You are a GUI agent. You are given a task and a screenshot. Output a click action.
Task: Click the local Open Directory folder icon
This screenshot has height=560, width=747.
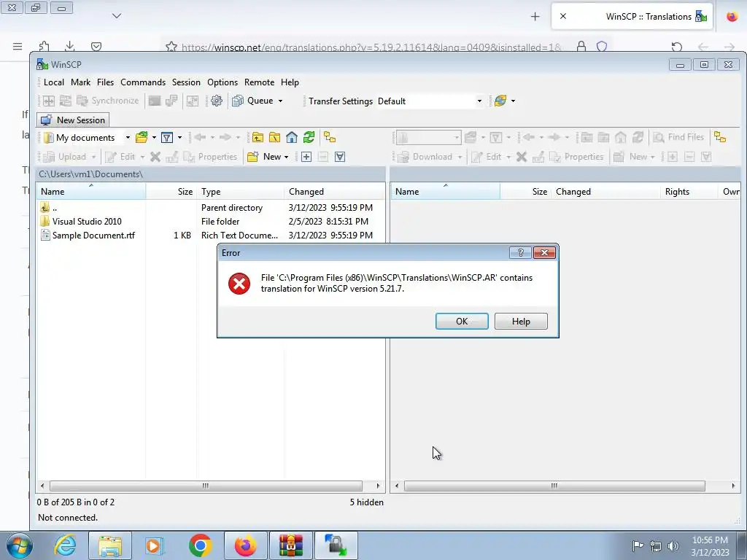[142, 138]
